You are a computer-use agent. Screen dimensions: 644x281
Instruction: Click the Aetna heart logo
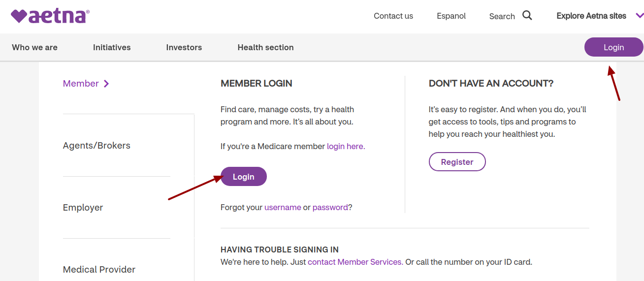(50, 16)
